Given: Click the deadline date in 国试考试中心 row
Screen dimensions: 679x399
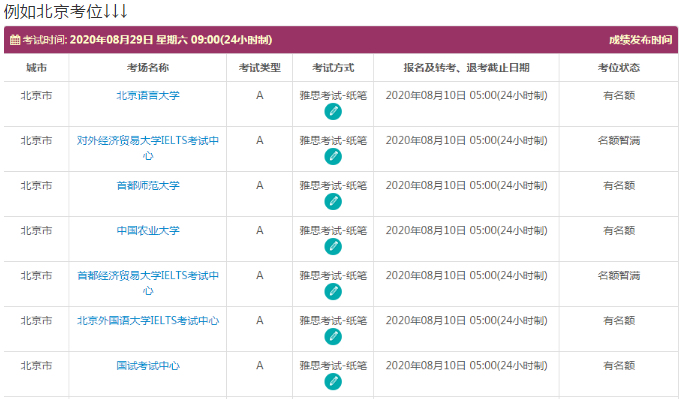Looking at the screenshot, I should 466,366.
